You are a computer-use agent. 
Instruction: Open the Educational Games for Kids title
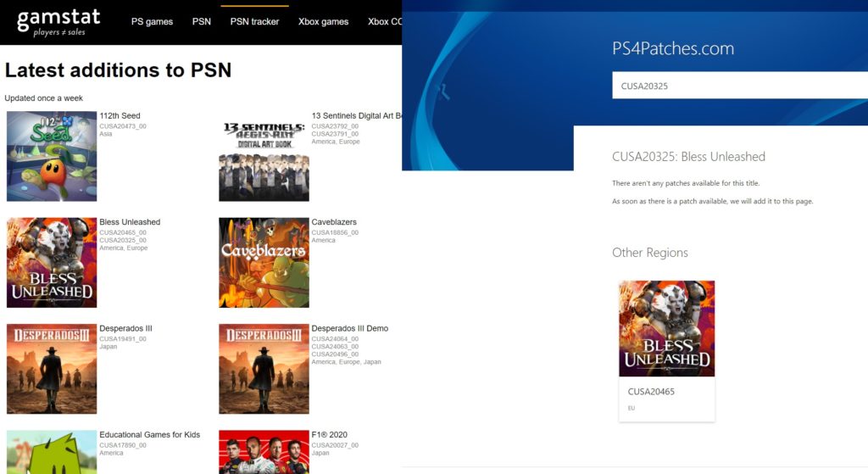coord(149,435)
